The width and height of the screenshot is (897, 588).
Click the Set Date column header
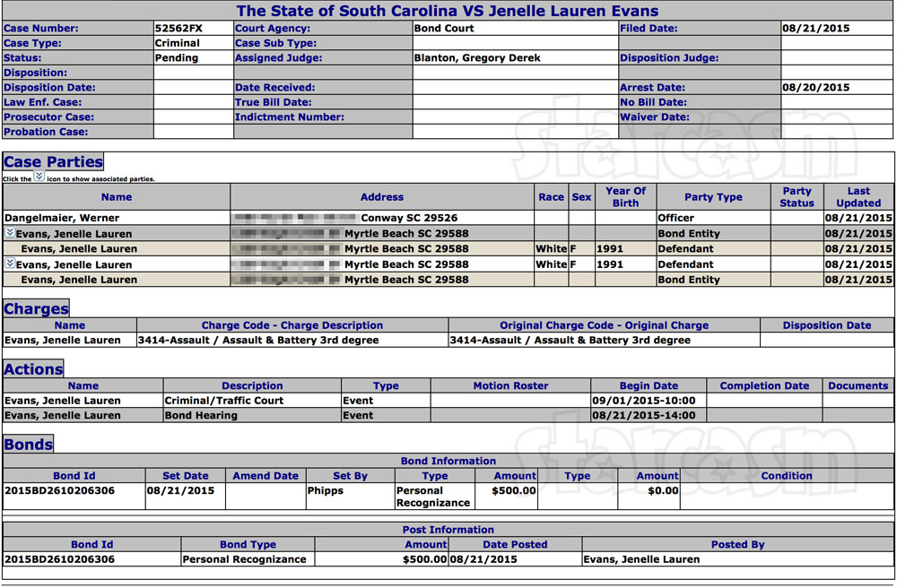point(186,475)
